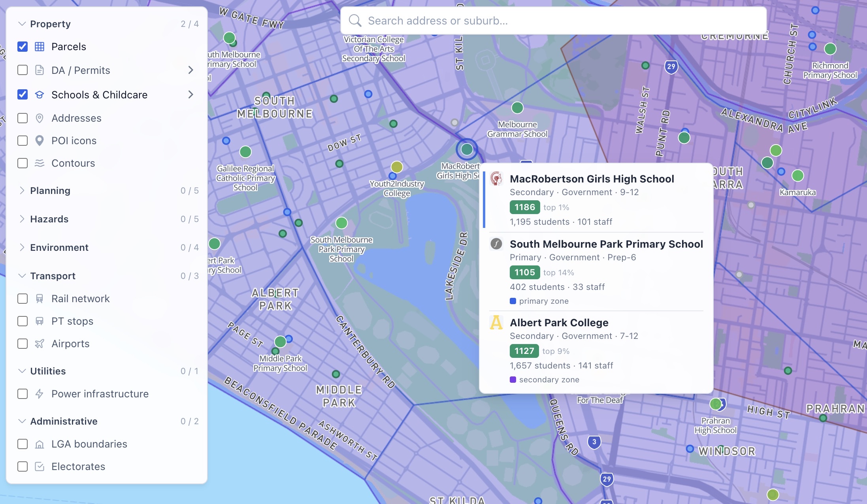Enable the Addresses checkbox
867x504 pixels.
(23, 118)
